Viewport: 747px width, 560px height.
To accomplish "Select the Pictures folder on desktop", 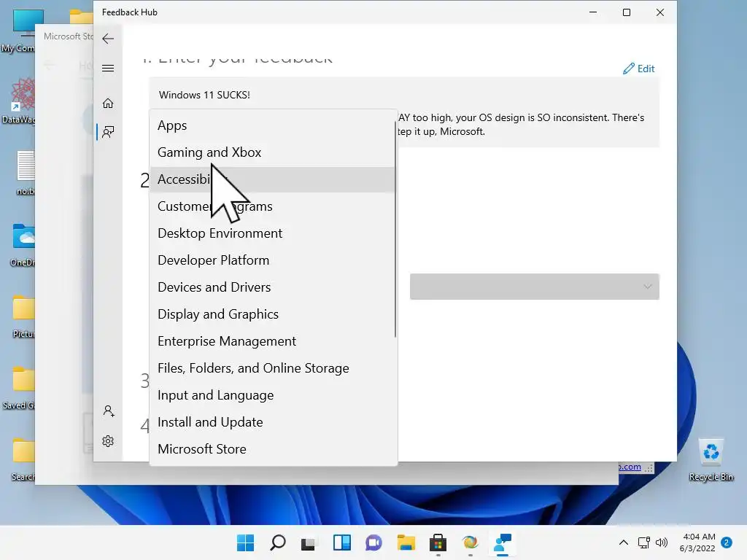I will (x=23, y=316).
